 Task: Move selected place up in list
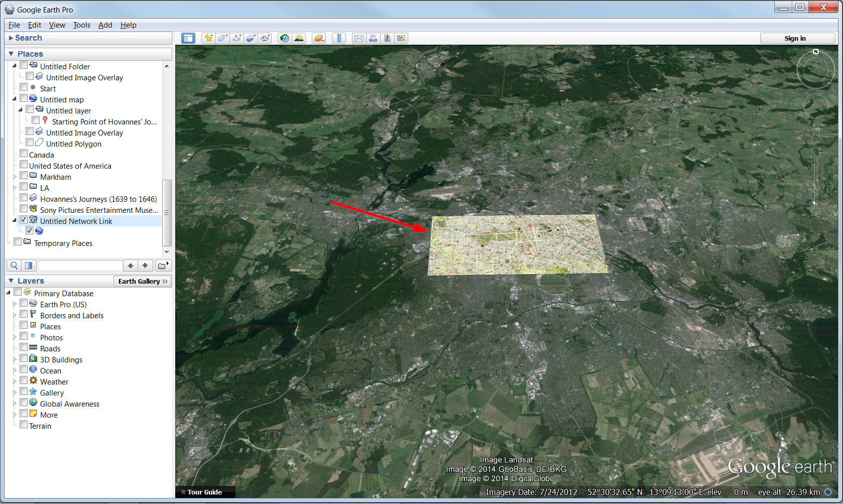pos(131,266)
